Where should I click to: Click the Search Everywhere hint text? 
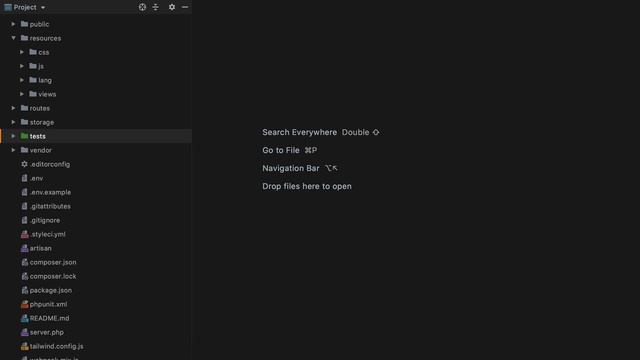tap(300, 132)
